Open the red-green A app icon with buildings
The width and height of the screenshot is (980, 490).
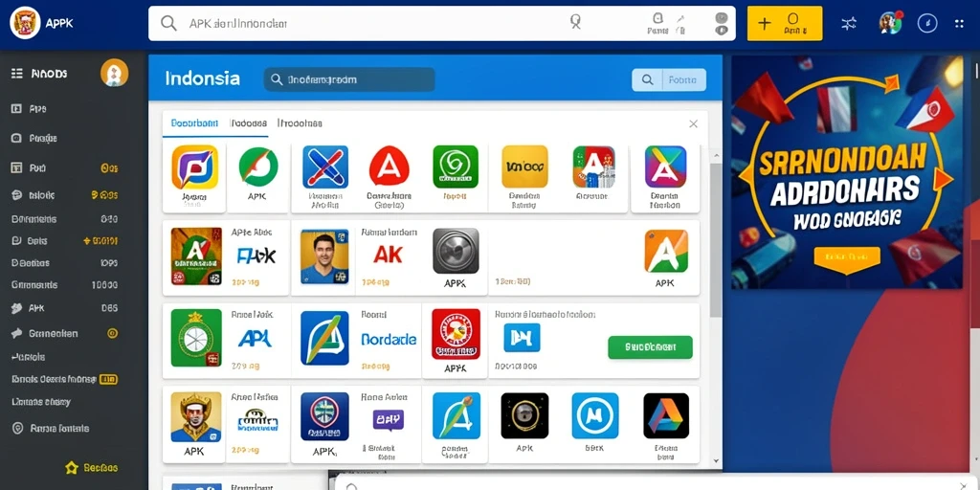(593, 167)
